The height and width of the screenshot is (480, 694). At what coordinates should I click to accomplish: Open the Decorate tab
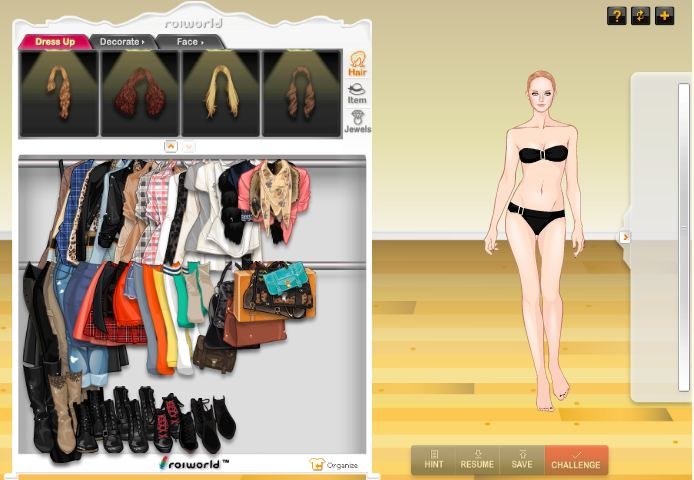pyautogui.click(x=122, y=42)
